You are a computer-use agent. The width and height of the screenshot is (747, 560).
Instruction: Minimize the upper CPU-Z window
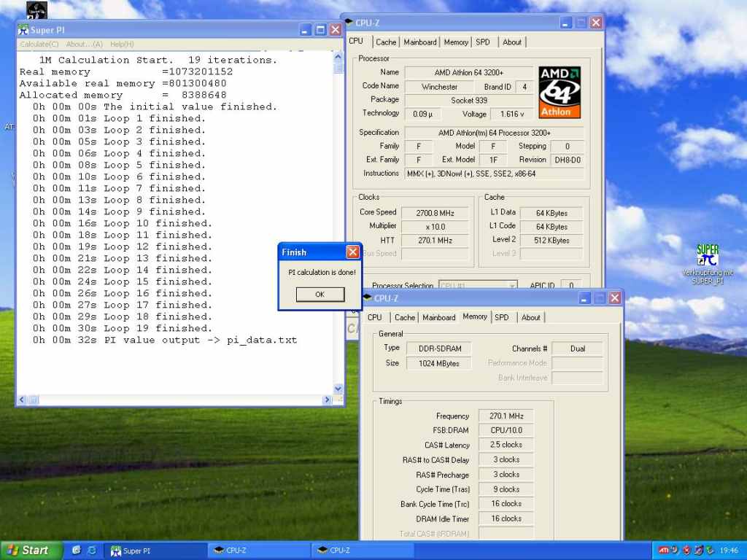pyautogui.click(x=565, y=23)
